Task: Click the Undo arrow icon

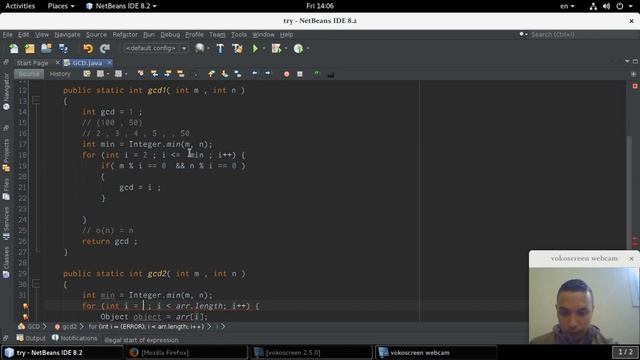Action: pyautogui.click(x=88, y=49)
